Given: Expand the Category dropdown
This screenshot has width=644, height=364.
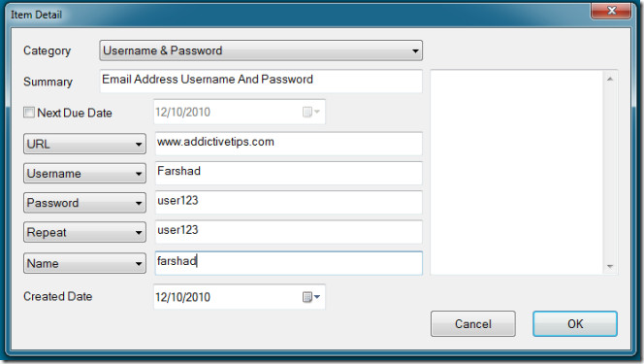Looking at the screenshot, I should pyautogui.click(x=261, y=50).
